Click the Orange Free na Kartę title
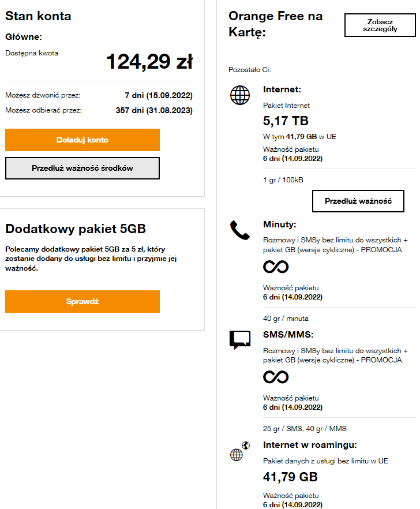 (x=275, y=24)
